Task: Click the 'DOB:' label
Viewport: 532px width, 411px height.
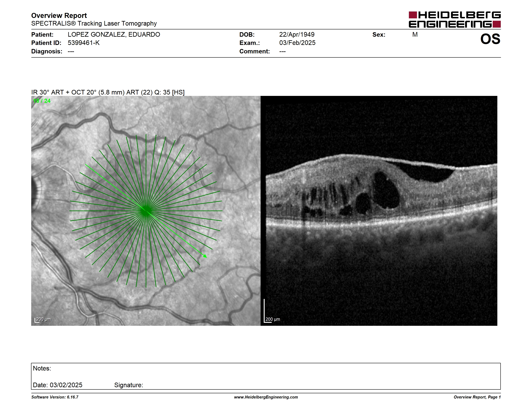Action: (247, 35)
